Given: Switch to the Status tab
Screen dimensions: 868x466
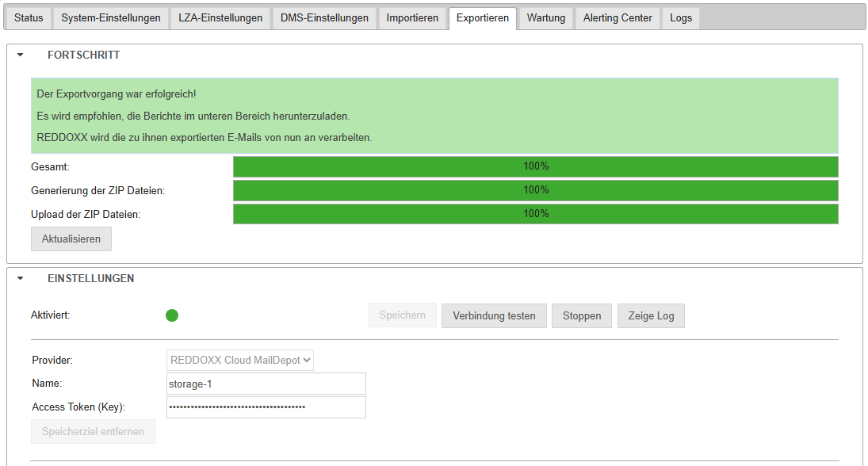Looking at the screenshot, I should click(x=29, y=18).
